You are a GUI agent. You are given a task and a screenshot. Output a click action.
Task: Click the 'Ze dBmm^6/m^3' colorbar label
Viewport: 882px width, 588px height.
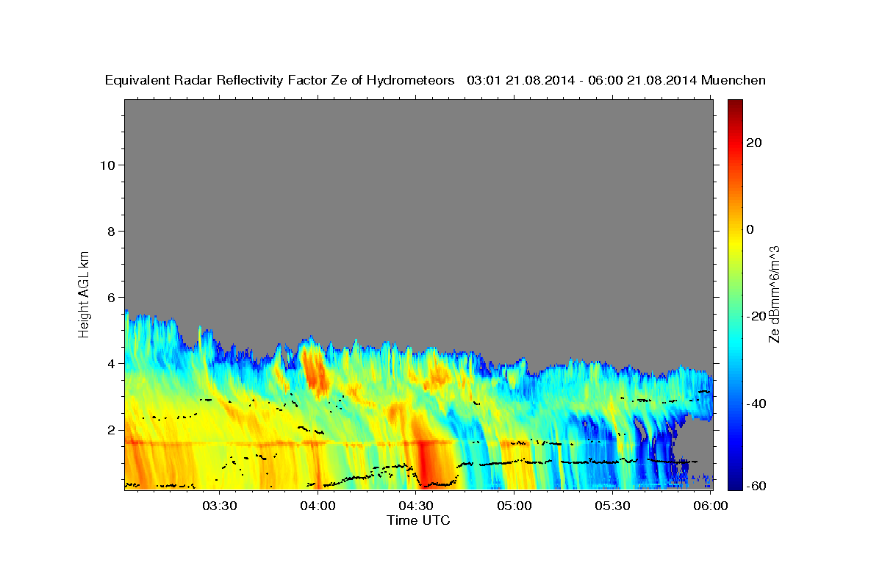click(773, 293)
